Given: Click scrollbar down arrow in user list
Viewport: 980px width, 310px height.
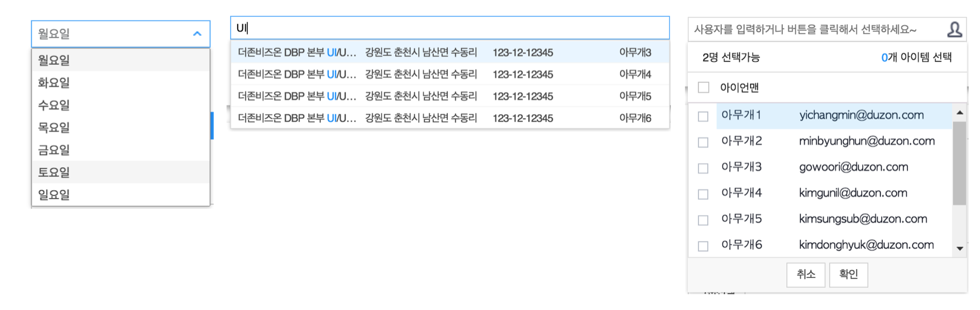Looking at the screenshot, I should pyautogui.click(x=960, y=249).
